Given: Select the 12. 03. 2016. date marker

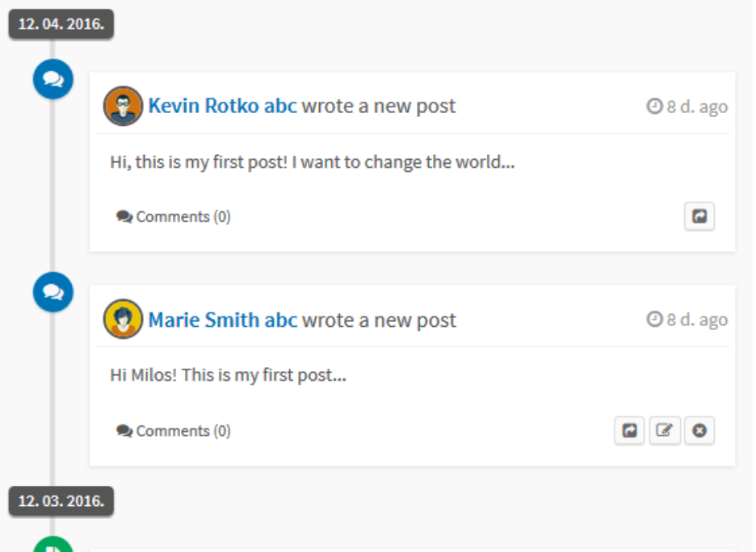Looking at the screenshot, I should coord(61,501).
